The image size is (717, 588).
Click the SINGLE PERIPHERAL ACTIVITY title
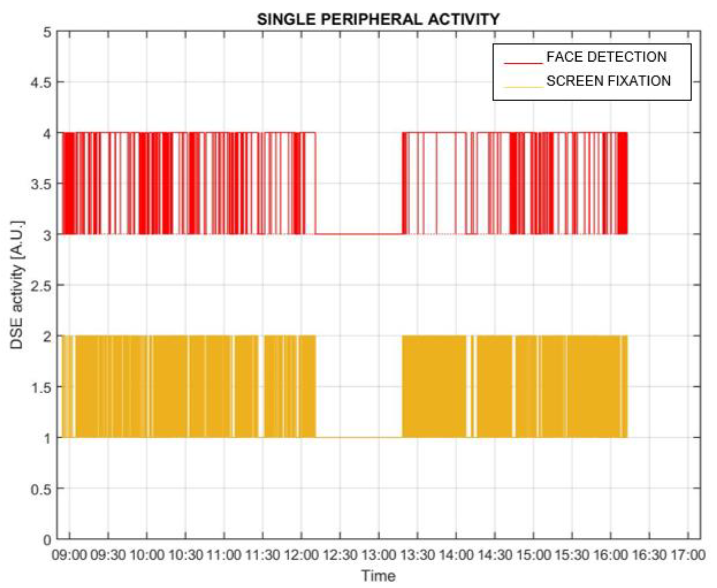tap(378, 19)
